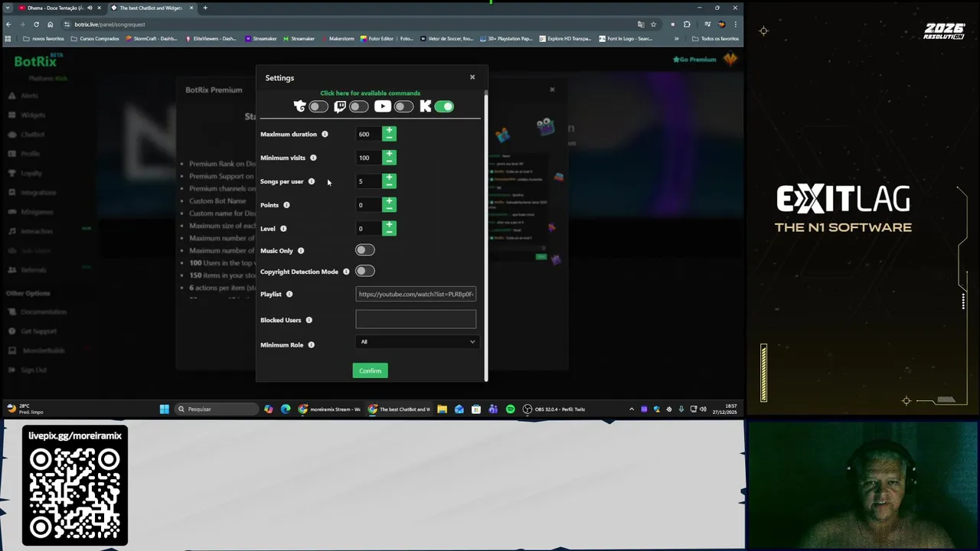Click the info icon beside Blocked Users
Viewport: 980px width, 551px height.
coord(309,320)
